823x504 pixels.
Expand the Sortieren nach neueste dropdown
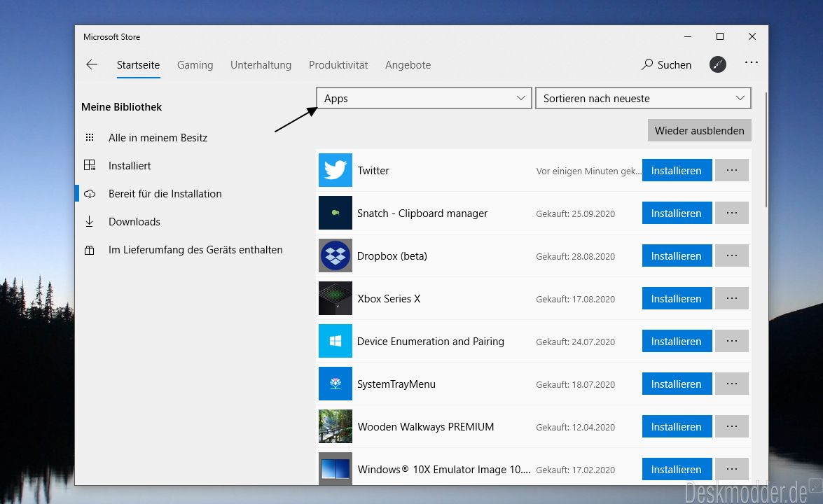pyautogui.click(x=643, y=98)
